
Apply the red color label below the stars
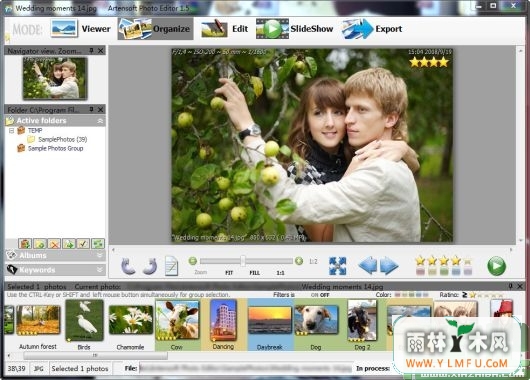(420, 271)
